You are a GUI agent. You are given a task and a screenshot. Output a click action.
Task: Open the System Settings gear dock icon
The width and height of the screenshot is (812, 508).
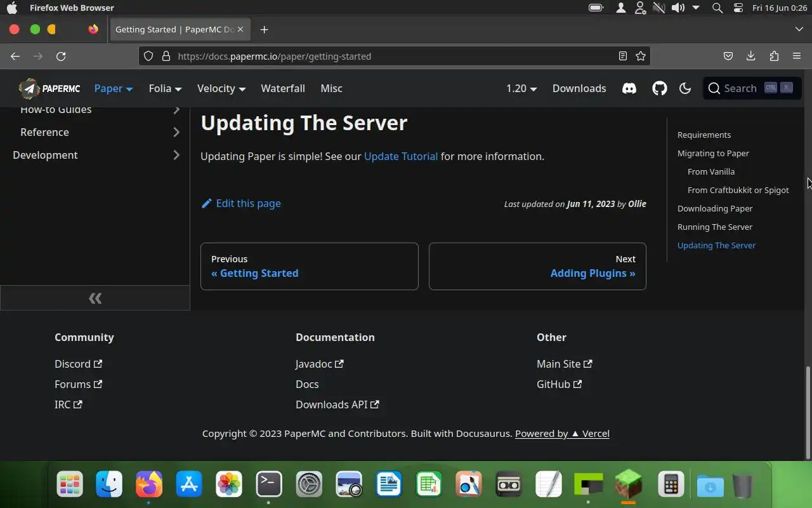[x=309, y=485]
